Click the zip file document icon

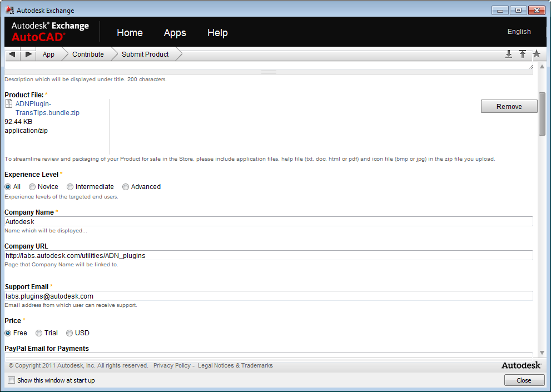9,104
